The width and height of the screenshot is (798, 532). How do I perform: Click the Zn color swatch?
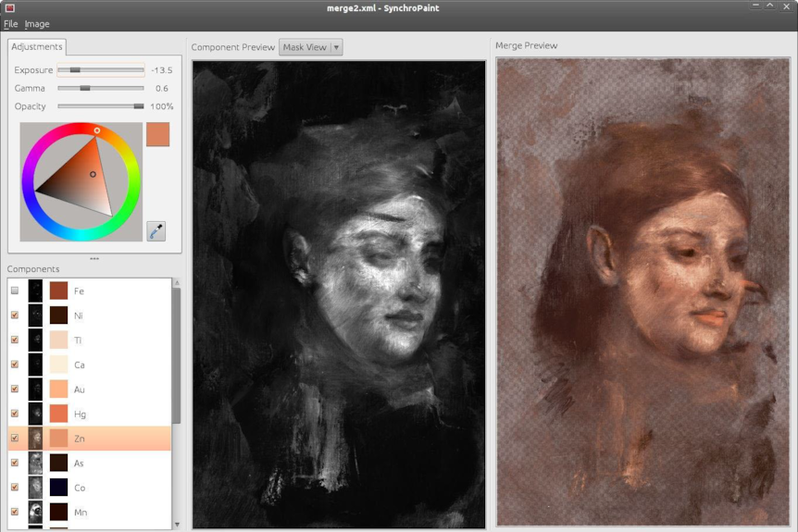[58, 438]
